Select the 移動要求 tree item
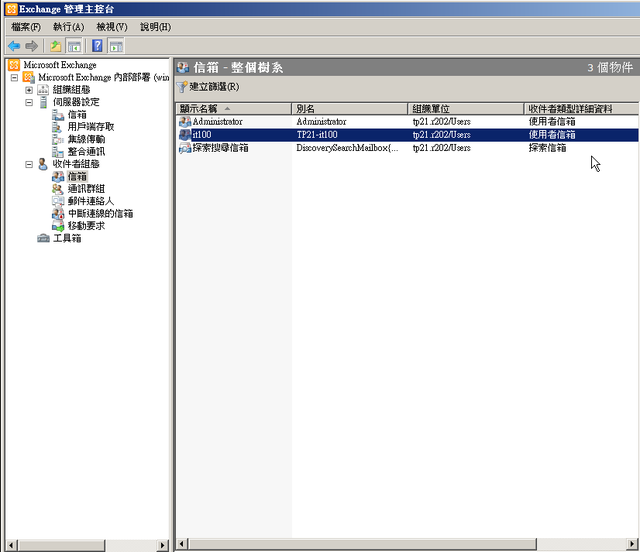Image resolution: width=640 pixels, height=552 pixels. (86, 226)
